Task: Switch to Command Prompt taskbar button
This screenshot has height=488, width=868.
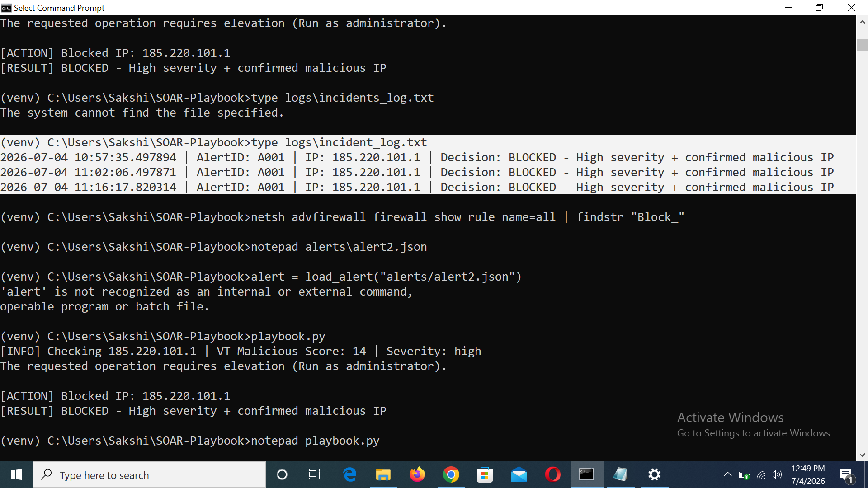Action: tap(587, 474)
